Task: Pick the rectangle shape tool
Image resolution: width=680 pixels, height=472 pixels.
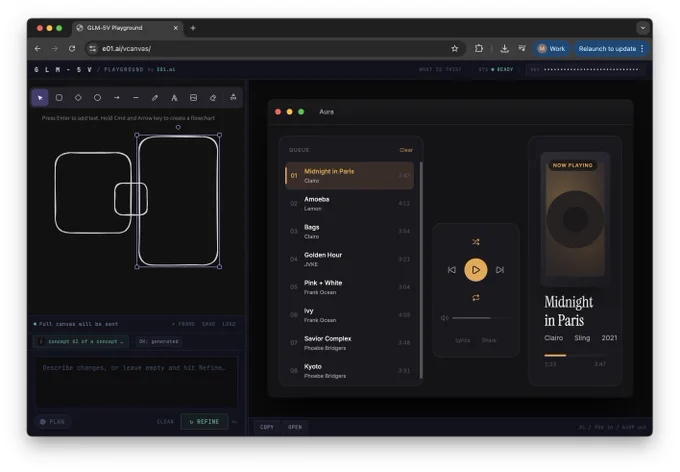Action: (x=59, y=98)
